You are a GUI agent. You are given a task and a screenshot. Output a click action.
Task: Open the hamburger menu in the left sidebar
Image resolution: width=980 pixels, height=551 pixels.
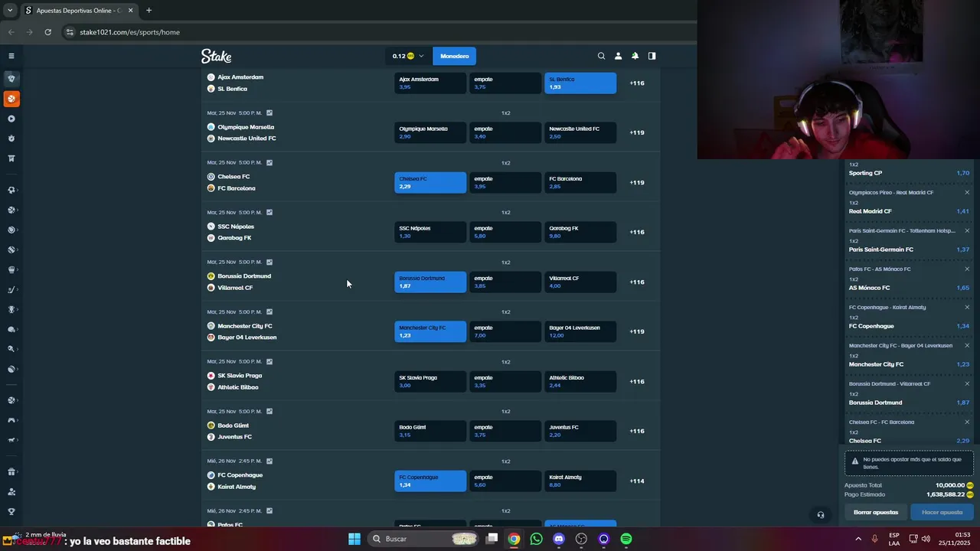pos(11,56)
